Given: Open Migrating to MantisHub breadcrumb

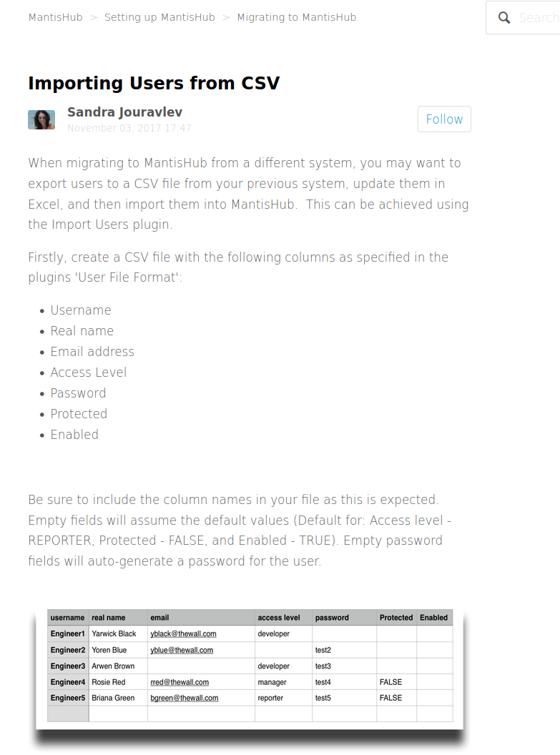Looking at the screenshot, I should click(297, 17).
